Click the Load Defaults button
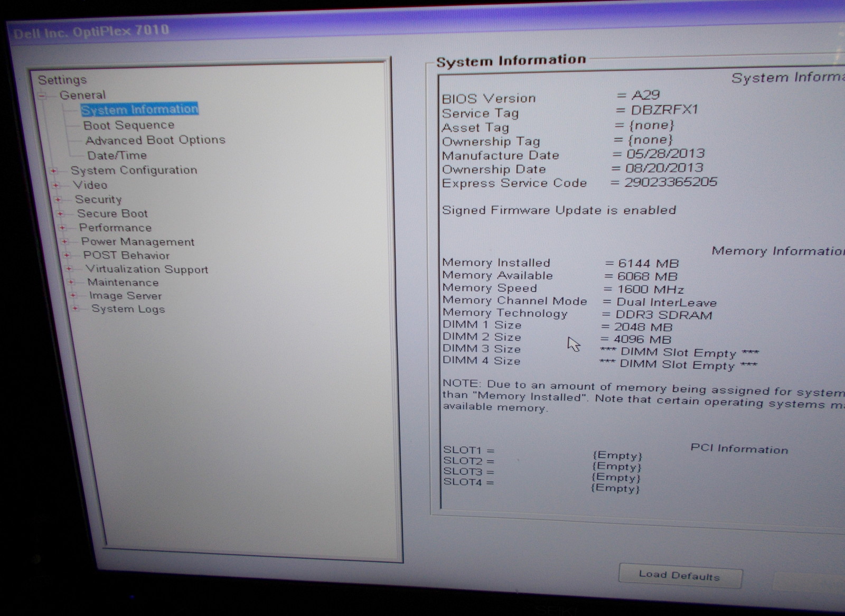The width and height of the screenshot is (845, 616). (x=679, y=575)
